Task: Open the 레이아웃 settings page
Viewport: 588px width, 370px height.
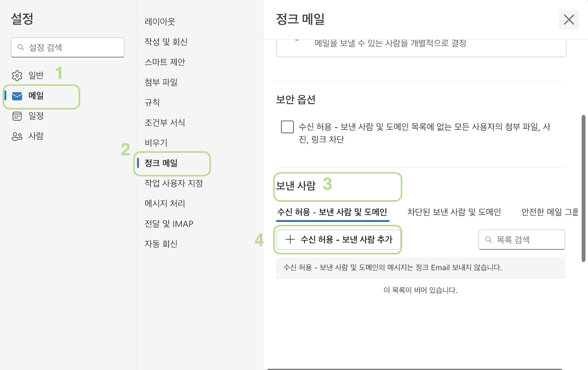Action: point(160,22)
